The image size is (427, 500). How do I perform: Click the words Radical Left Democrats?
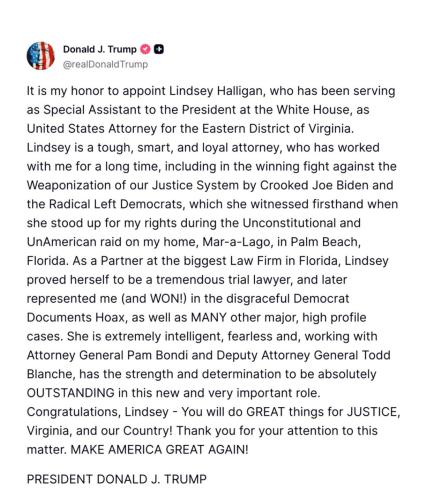point(116,204)
